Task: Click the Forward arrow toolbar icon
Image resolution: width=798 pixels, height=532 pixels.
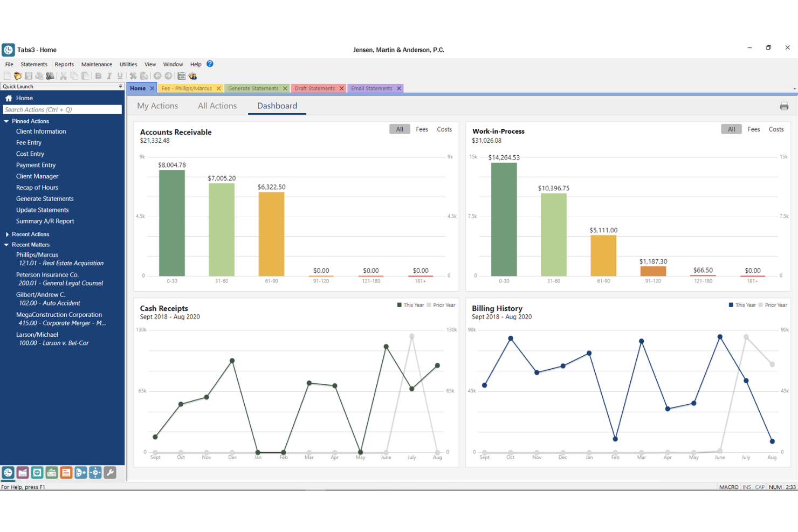Action: point(168,76)
